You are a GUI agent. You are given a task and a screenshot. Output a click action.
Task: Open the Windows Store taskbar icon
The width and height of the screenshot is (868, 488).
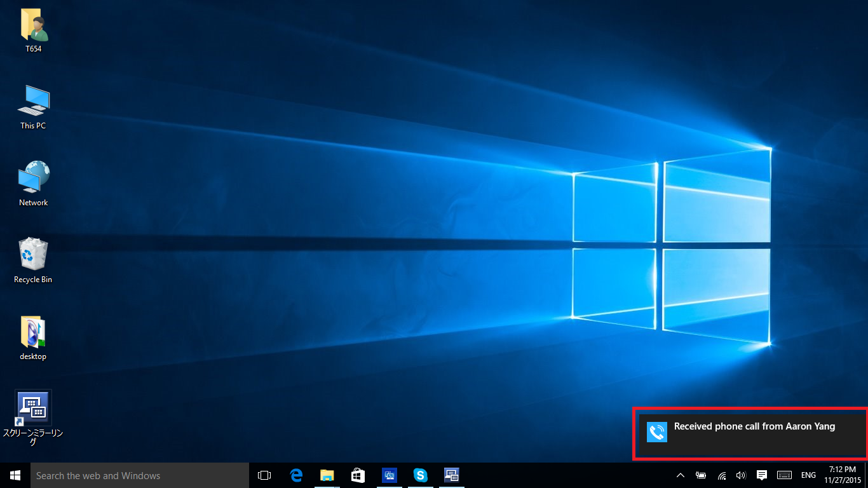click(358, 475)
